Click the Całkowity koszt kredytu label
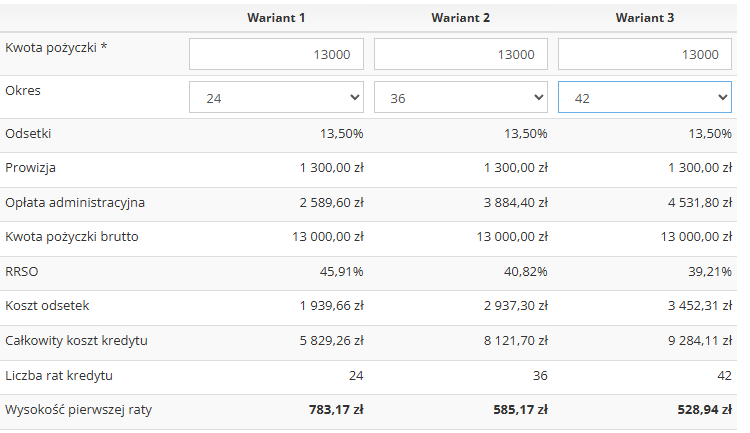The width and height of the screenshot is (750, 433). click(77, 341)
